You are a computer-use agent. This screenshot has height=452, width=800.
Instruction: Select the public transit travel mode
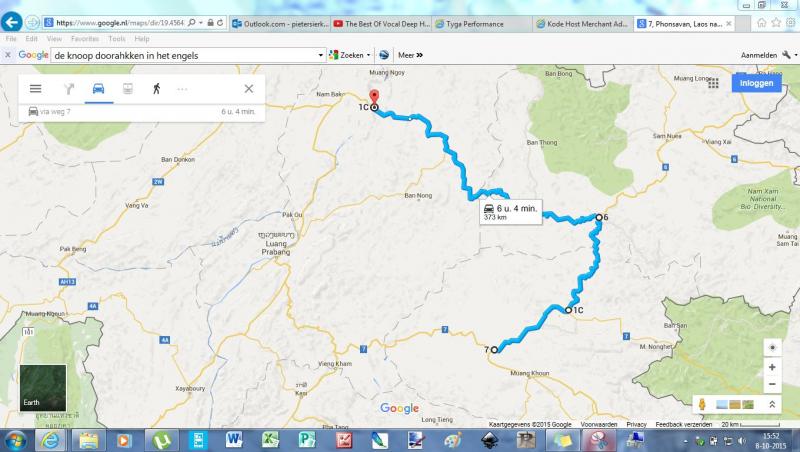(x=128, y=89)
